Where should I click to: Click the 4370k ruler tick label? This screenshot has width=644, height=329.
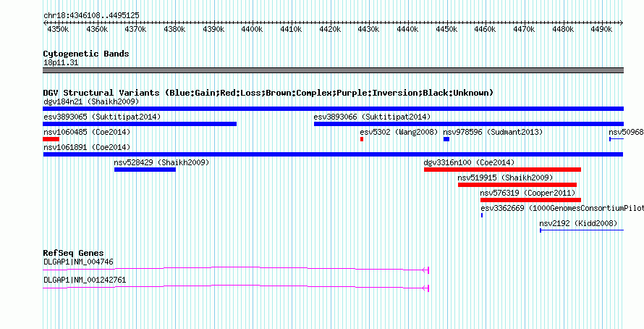(136, 30)
